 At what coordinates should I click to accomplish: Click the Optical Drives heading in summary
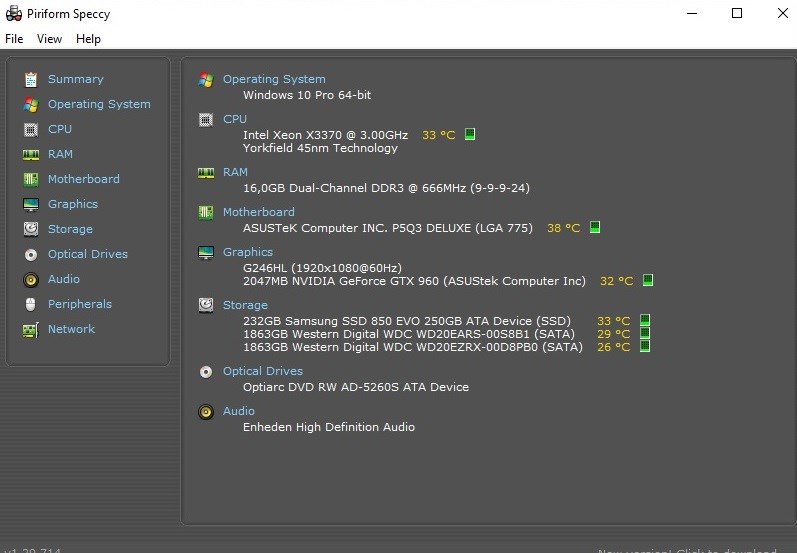(262, 371)
